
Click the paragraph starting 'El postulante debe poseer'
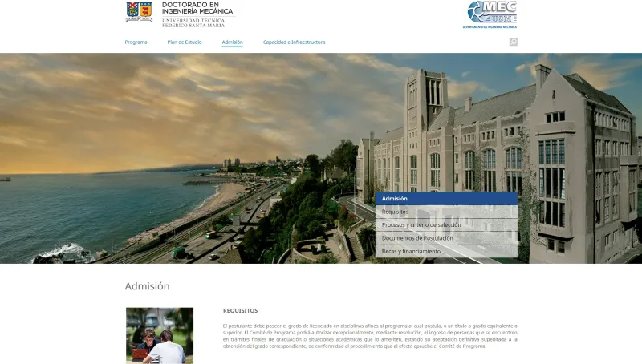pos(370,336)
